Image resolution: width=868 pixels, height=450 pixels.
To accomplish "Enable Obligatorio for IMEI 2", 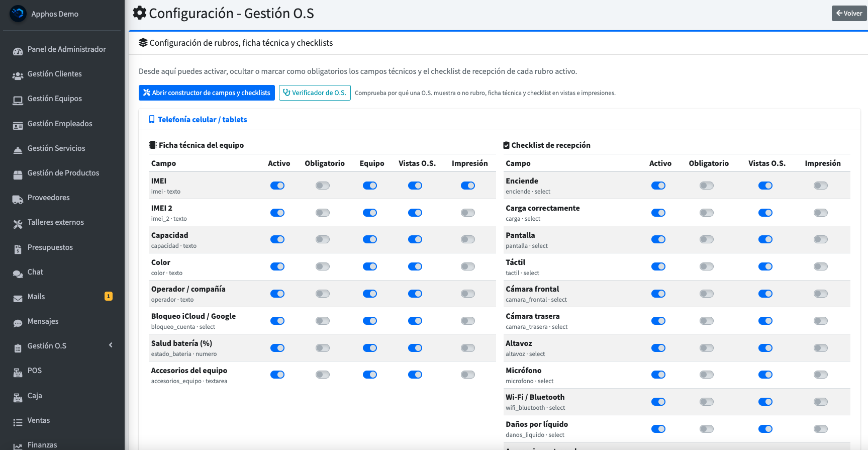I will 323,213.
